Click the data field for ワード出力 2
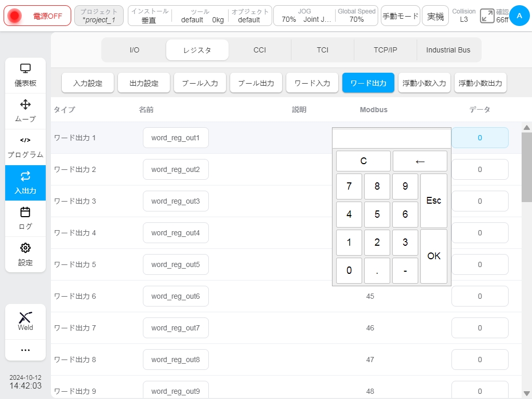 [480, 169]
